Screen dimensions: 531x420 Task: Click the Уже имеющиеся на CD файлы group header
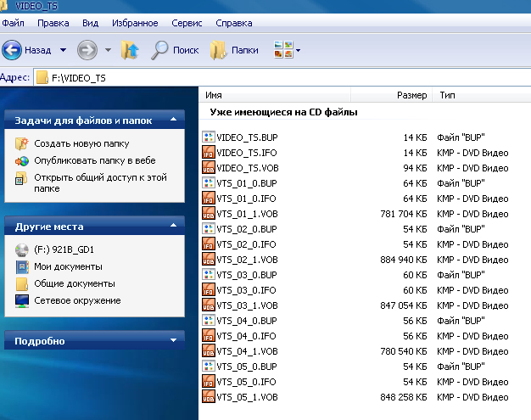pyautogui.click(x=284, y=112)
